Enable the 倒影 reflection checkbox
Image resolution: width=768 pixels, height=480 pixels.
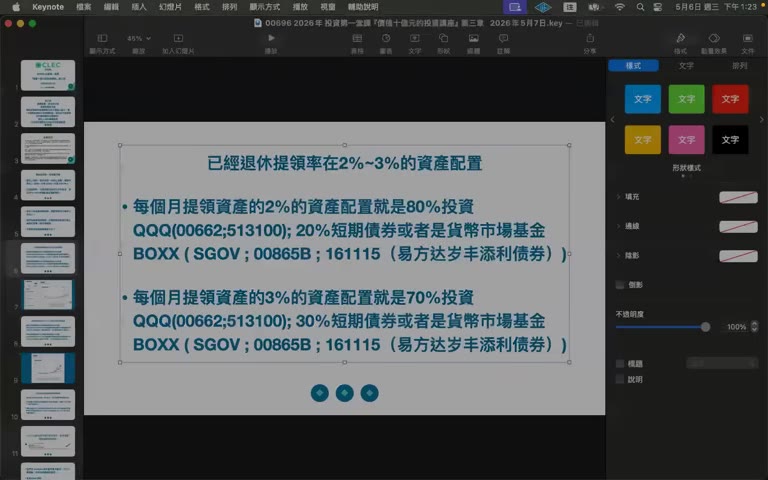point(620,285)
